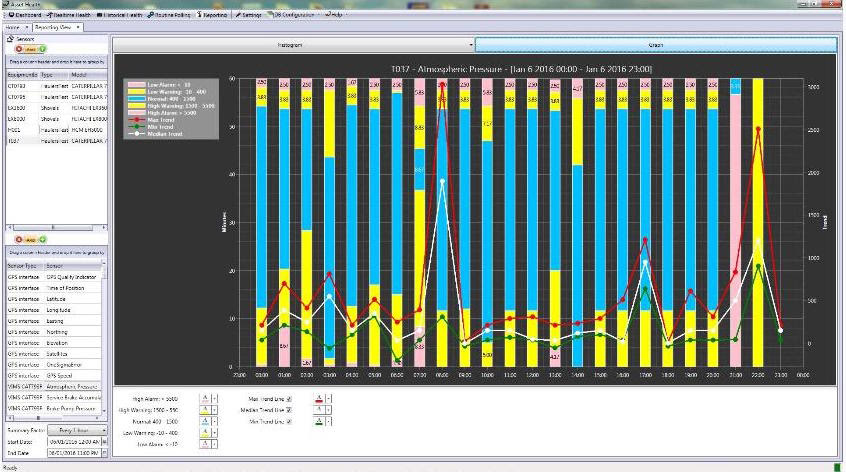Toggle the Max Trend Line checkbox
846x472 pixels.
point(290,398)
